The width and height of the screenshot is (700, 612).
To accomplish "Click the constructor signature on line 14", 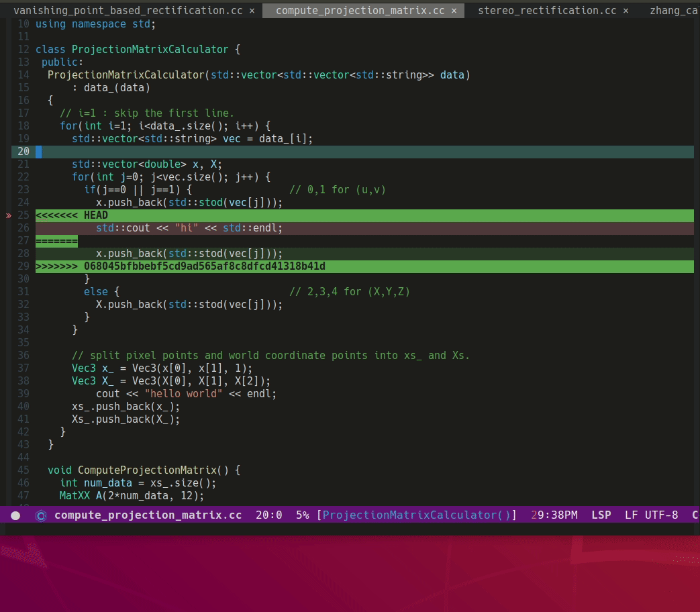I will [259, 75].
